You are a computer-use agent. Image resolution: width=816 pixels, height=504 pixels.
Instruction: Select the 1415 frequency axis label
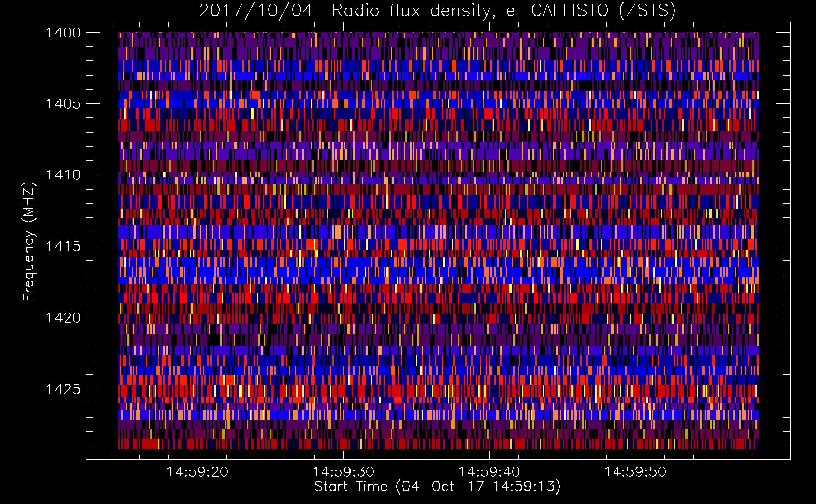click(63, 246)
